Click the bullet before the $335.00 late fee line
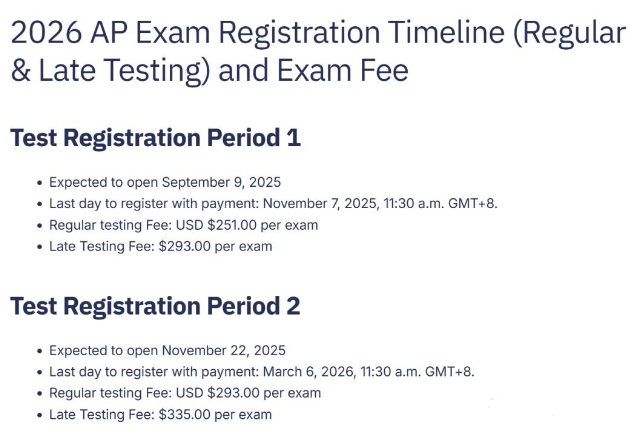The height and width of the screenshot is (439, 637). point(39,415)
